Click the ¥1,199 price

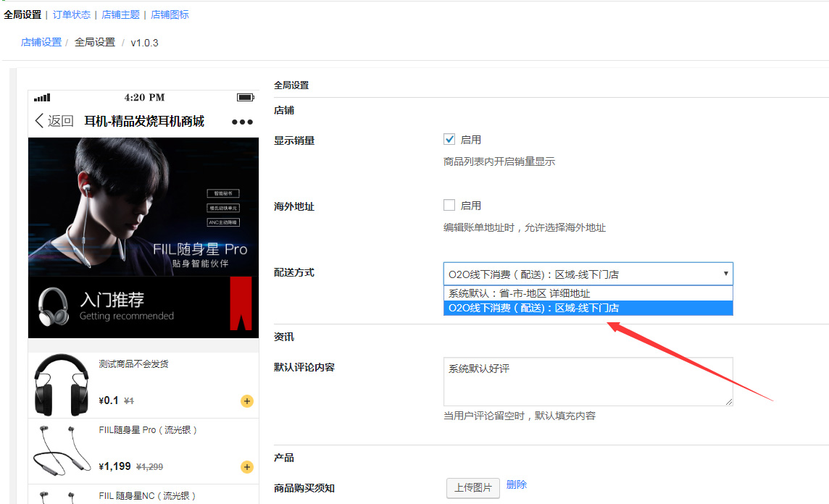click(114, 466)
